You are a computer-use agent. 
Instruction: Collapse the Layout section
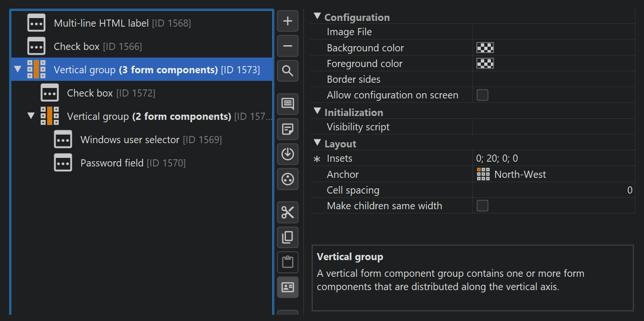click(x=317, y=144)
